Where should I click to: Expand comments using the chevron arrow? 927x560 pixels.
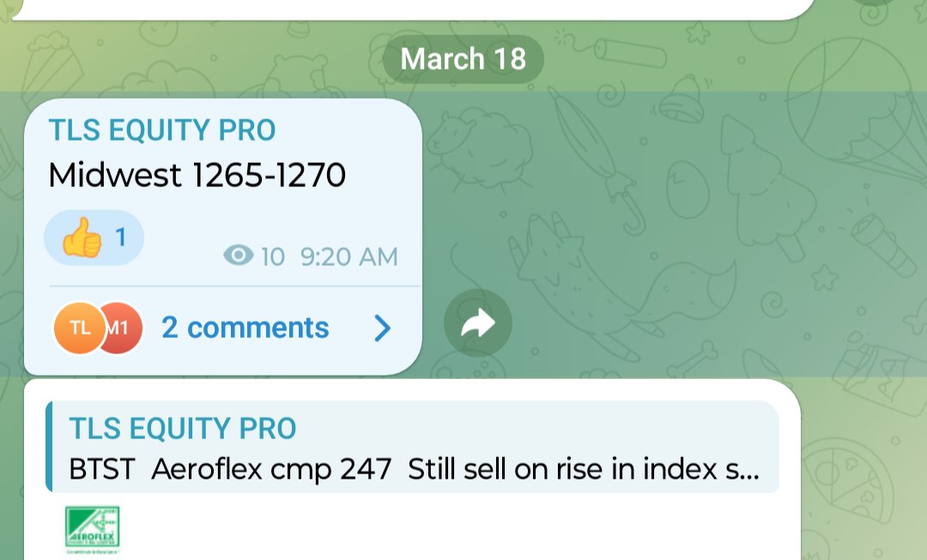(383, 328)
